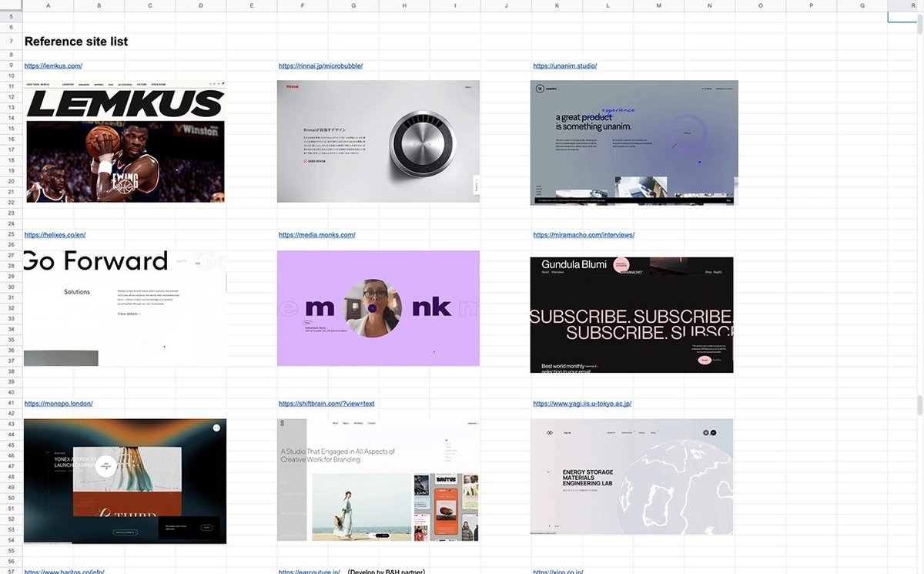
Task: Open the https://rinnai.jp/microbubble/ link
Action: (x=320, y=66)
